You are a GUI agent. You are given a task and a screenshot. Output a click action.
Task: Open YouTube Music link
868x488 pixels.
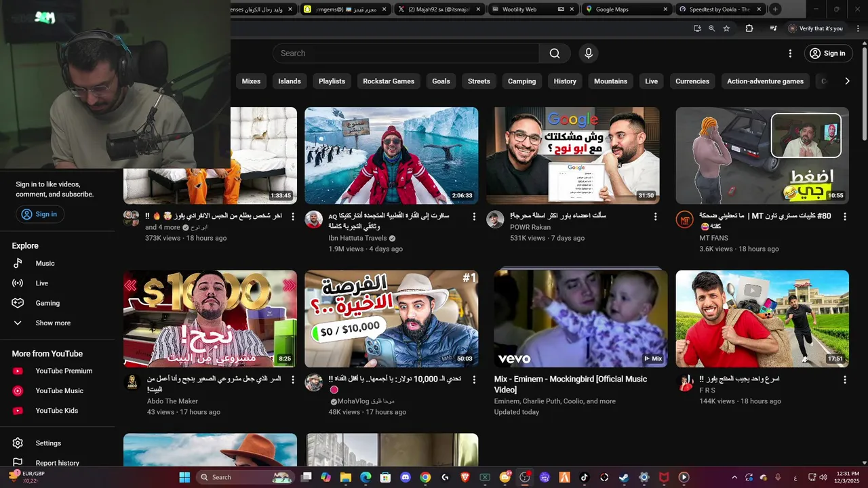tap(60, 391)
